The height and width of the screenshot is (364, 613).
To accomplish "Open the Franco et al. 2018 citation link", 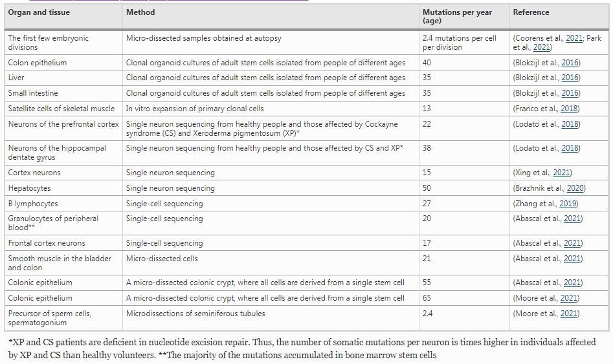I will tap(570, 109).
